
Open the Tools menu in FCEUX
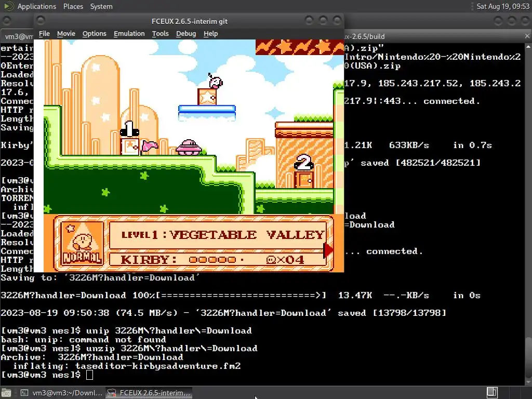click(x=160, y=34)
